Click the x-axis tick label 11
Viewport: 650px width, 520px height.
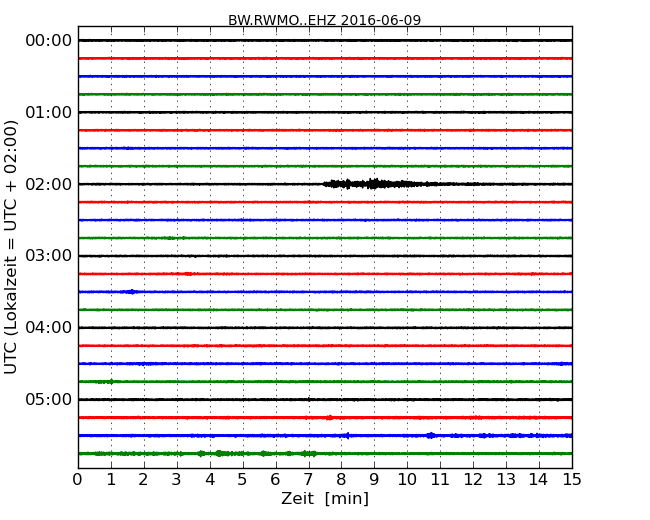click(x=440, y=480)
